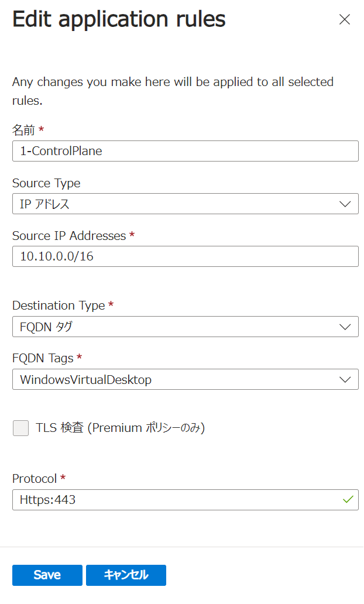Save the application rule changes
Image resolution: width=364 pixels, height=604 pixels.
(x=47, y=575)
